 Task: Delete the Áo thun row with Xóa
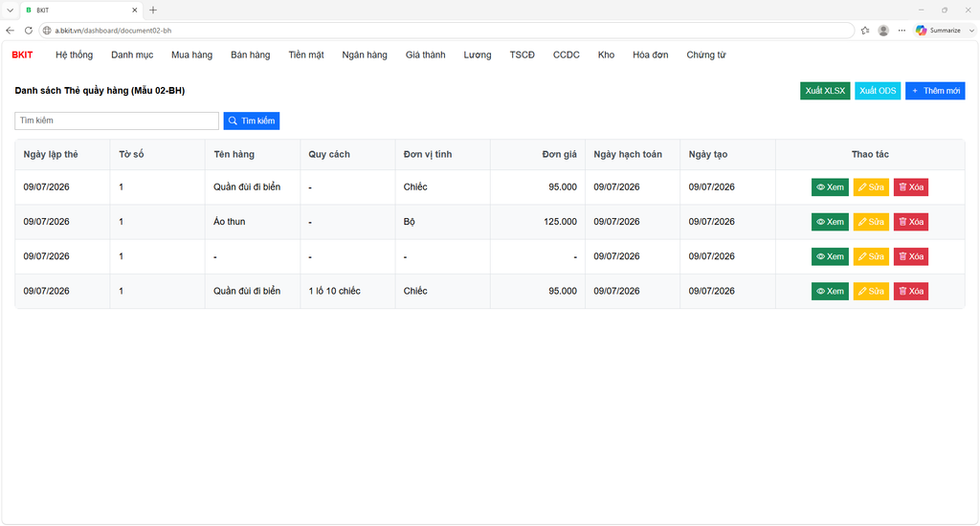tap(911, 222)
